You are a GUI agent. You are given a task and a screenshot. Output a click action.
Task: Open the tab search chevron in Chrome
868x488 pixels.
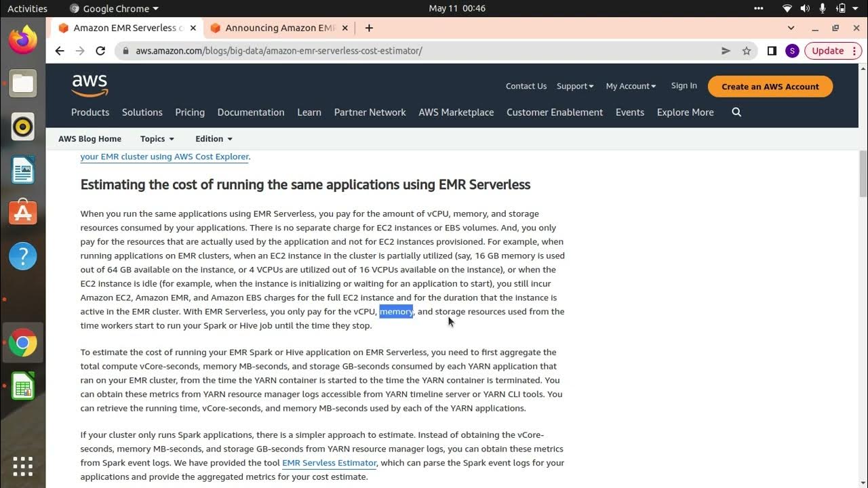(x=791, y=28)
